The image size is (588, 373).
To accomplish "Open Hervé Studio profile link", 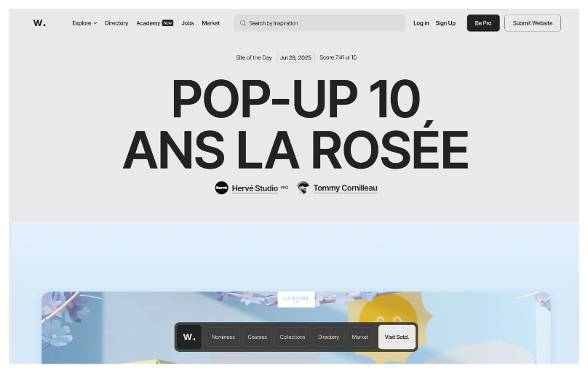I will [x=255, y=188].
